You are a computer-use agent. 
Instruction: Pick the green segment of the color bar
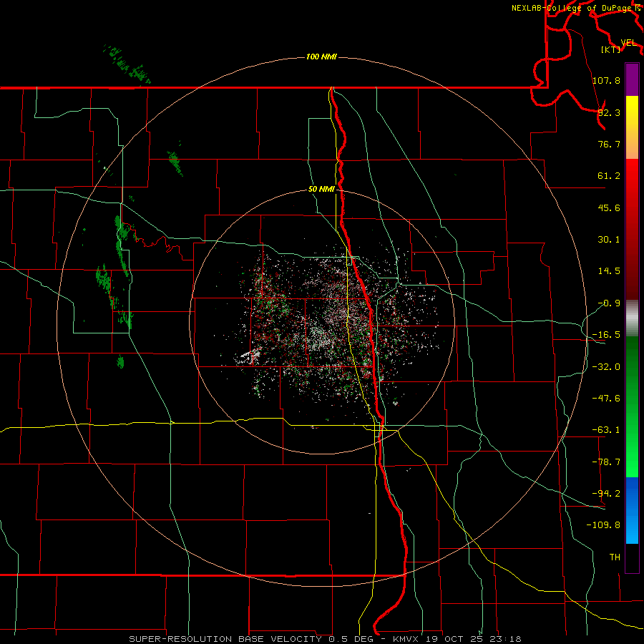(632, 406)
